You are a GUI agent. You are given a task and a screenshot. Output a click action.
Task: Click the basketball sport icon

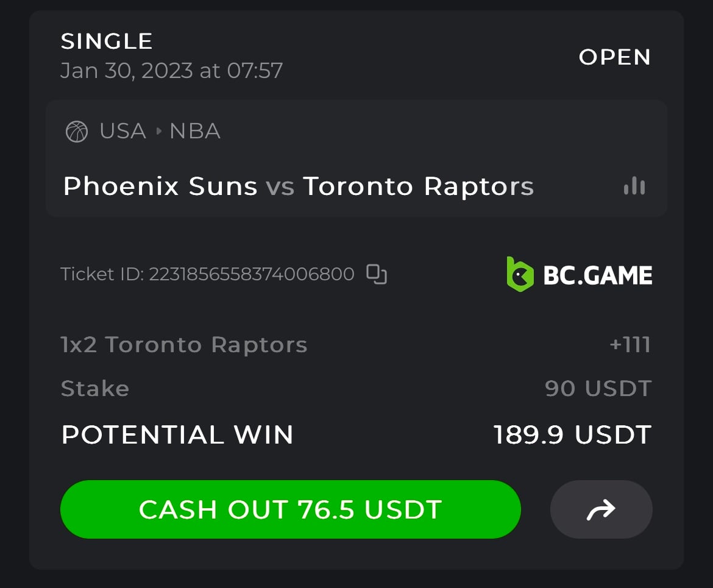click(x=77, y=132)
